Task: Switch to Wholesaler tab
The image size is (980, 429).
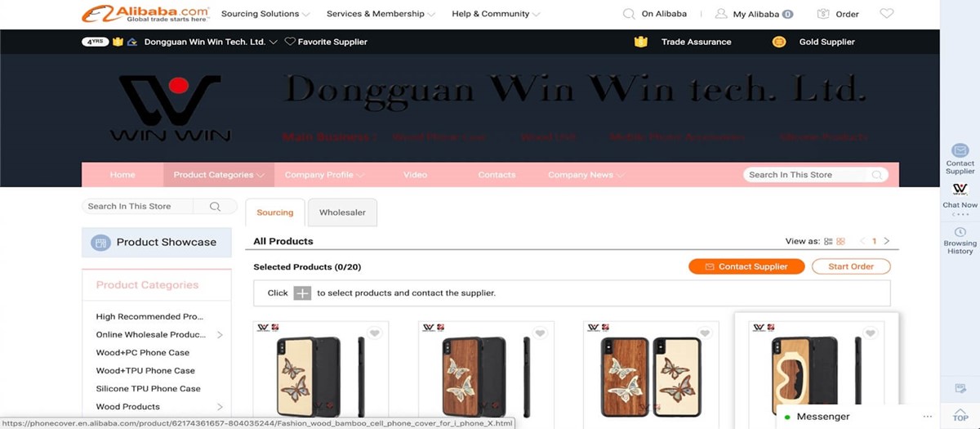Action: (x=342, y=212)
